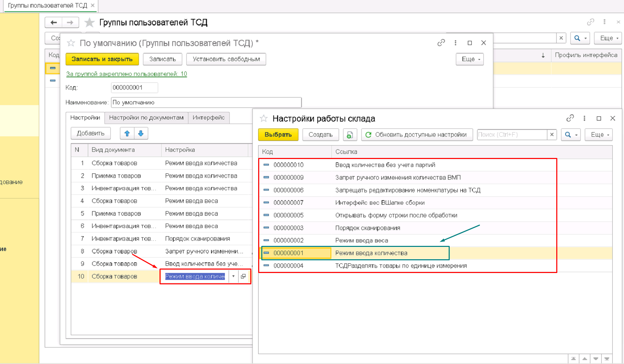Click the forward navigation arrow

(x=70, y=23)
